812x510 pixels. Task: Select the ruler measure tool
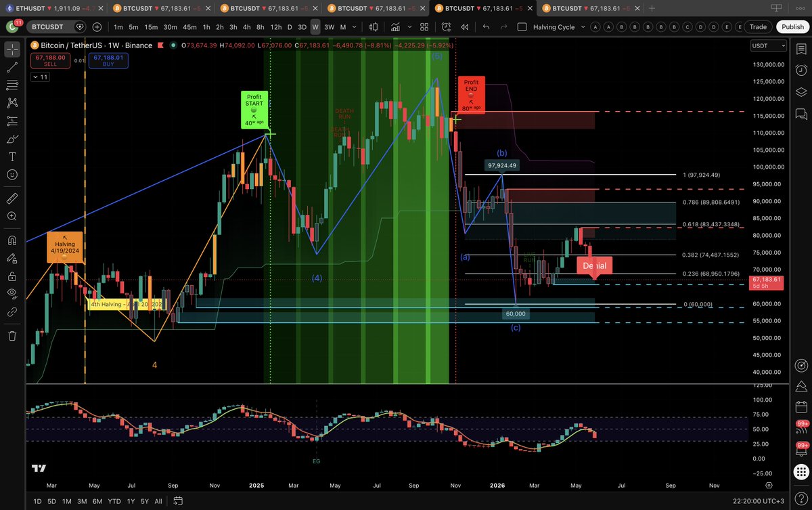pos(12,198)
